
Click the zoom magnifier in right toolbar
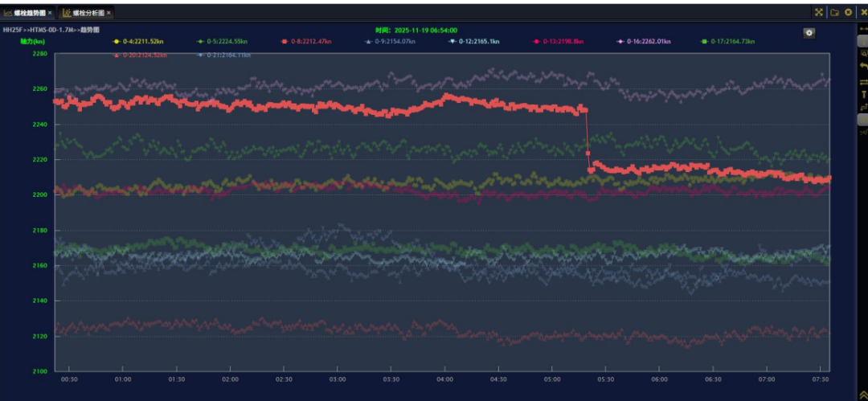click(x=864, y=53)
